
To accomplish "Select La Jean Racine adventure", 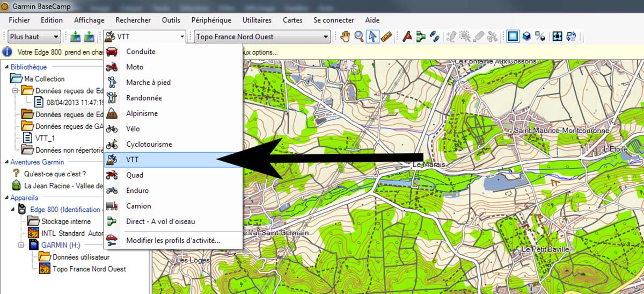I will click(x=64, y=185).
